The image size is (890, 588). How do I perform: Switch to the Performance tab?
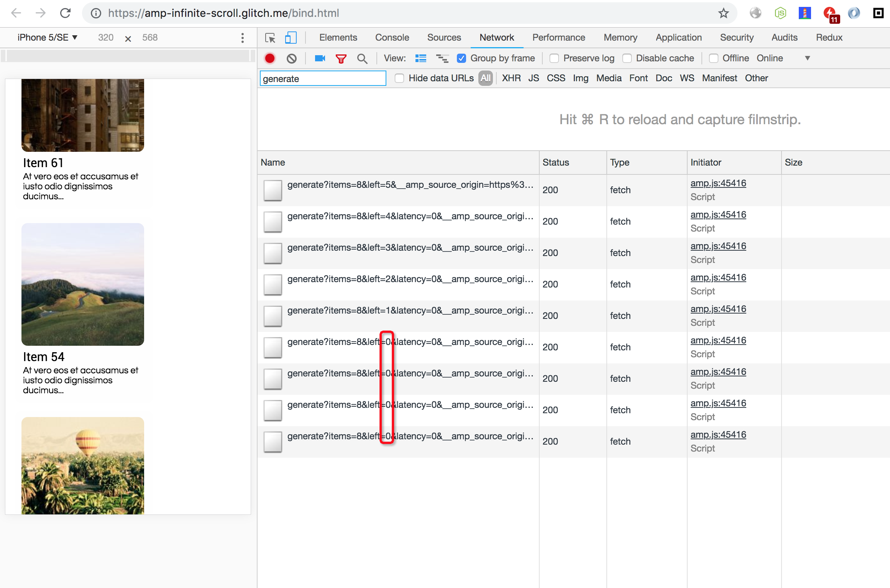(558, 38)
